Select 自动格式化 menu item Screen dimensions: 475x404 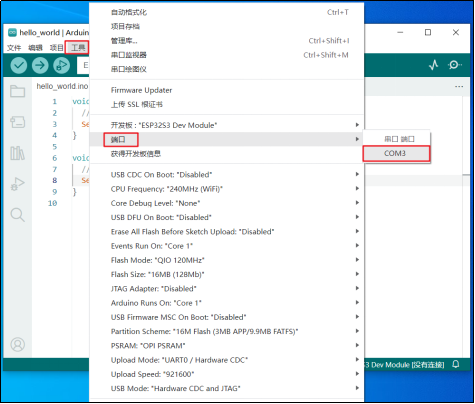(x=227, y=12)
